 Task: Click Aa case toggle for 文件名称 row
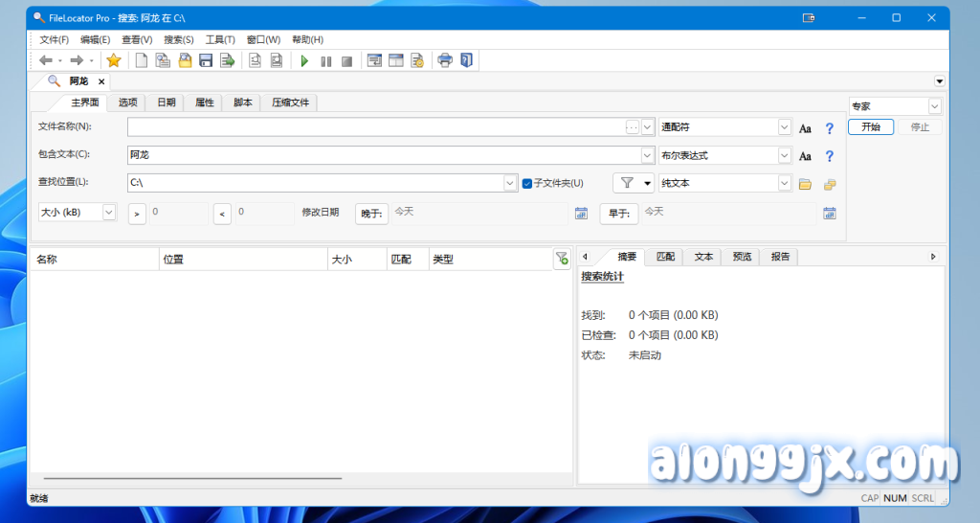[x=805, y=128]
